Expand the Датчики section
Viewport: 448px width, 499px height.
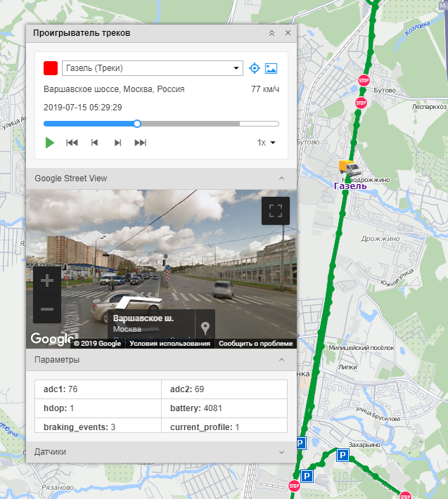(282, 452)
